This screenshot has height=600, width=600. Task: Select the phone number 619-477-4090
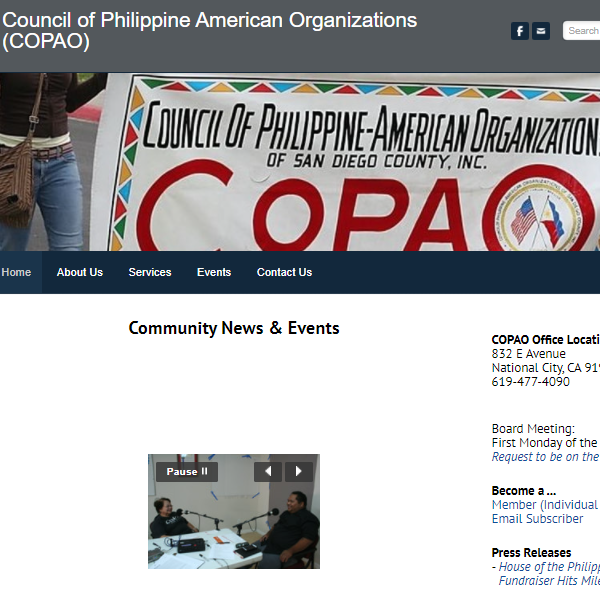point(530,382)
